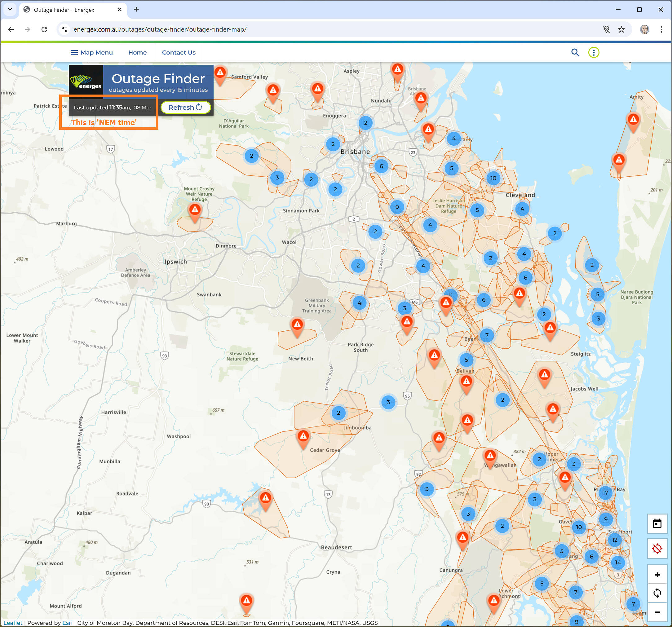
Task: Go forward in browser history
Action: (27, 29)
